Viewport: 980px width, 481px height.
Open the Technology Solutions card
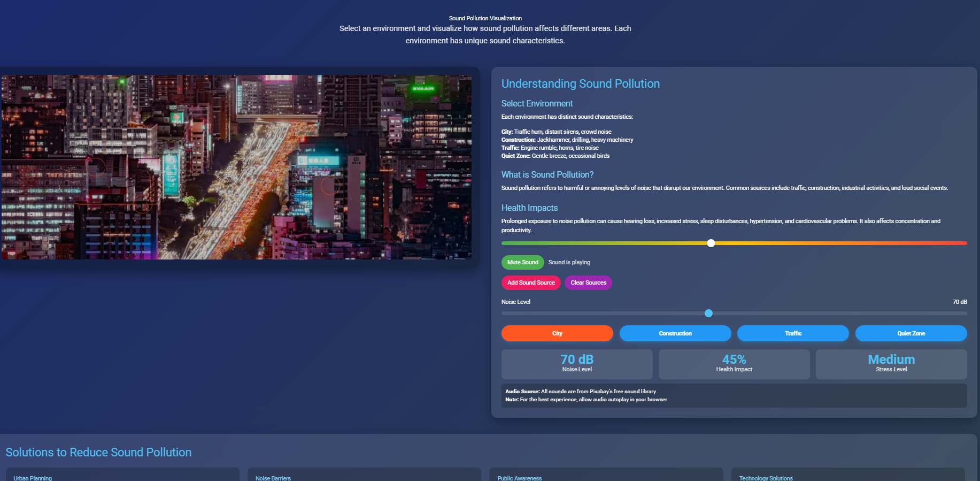click(851, 475)
